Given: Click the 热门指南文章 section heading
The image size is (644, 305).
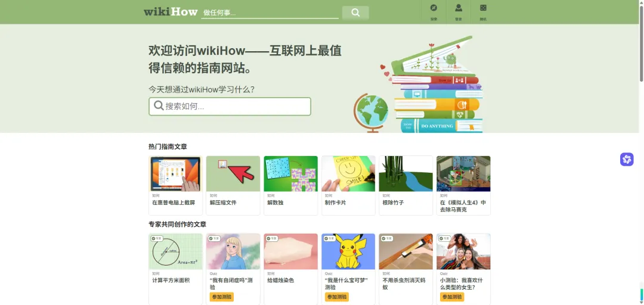Looking at the screenshot, I should [168, 147].
